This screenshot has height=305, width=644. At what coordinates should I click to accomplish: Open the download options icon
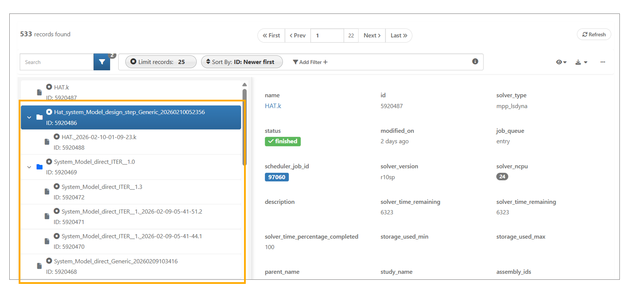[581, 62]
